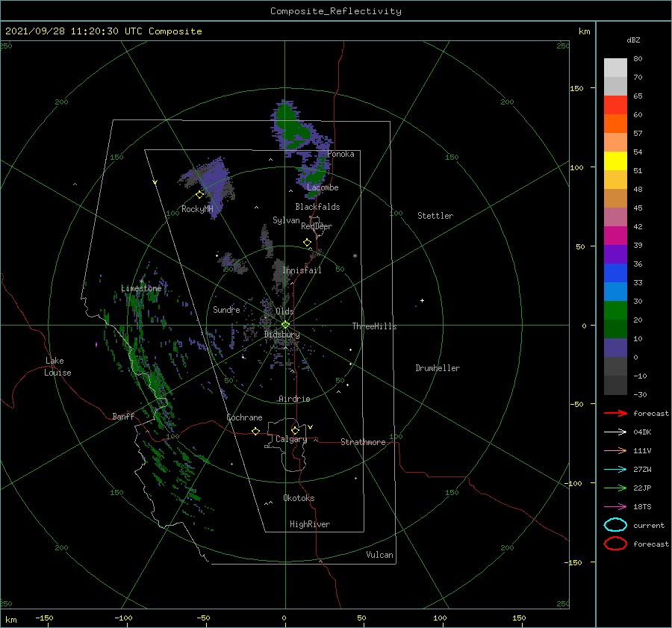Screen dimensions: 672x628
Task: Click the orange 111V arrow icon
Action: click(x=615, y=450)
